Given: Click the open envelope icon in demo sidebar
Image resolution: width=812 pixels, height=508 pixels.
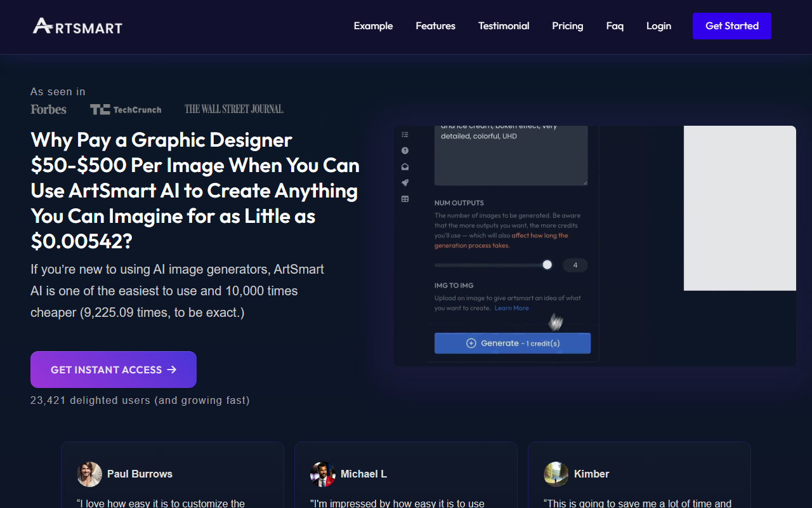Looking at the screenshot, I should pos(405,167).
